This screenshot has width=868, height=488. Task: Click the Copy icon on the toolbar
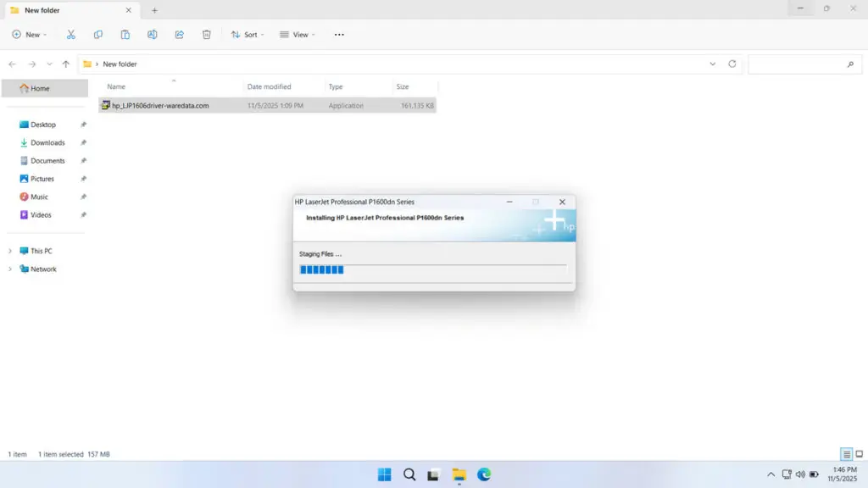pyautogui.click(x=98, y=34)
